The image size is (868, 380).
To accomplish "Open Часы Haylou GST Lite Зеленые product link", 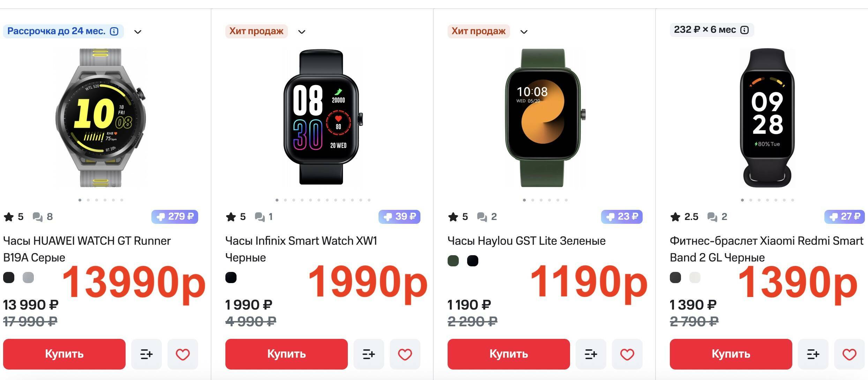I will (526, 241).
